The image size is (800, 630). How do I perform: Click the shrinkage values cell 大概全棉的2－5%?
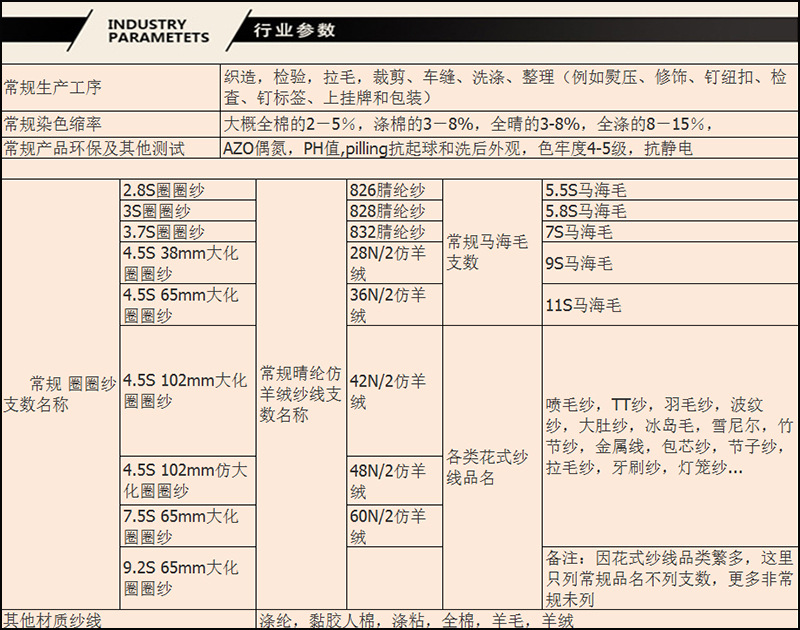pyautogui.click(x=509, y=124)
